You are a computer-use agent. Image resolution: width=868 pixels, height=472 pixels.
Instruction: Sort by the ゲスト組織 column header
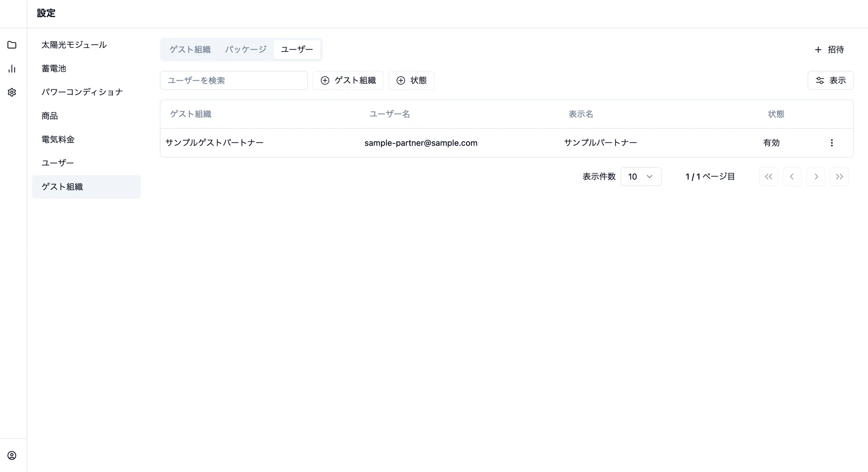(191, 114)
